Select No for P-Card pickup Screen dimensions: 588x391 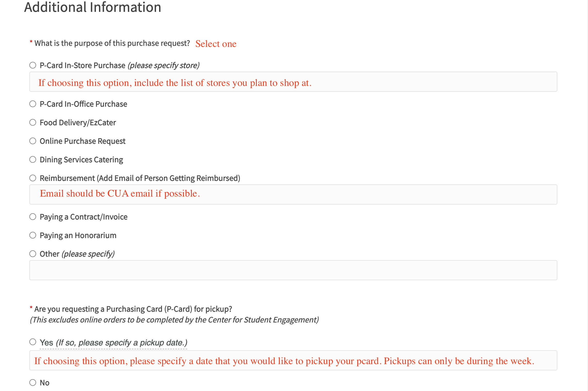33,383
